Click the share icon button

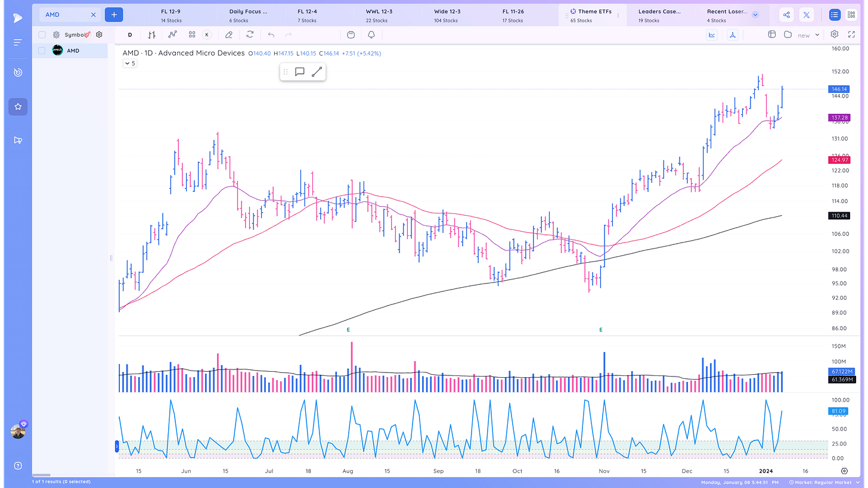click(786, 15)
